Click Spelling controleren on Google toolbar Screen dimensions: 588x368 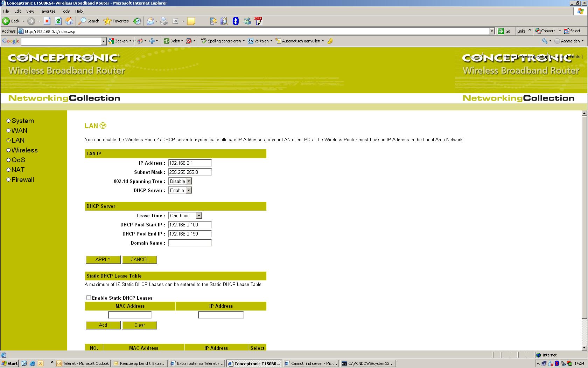[221, 41]
